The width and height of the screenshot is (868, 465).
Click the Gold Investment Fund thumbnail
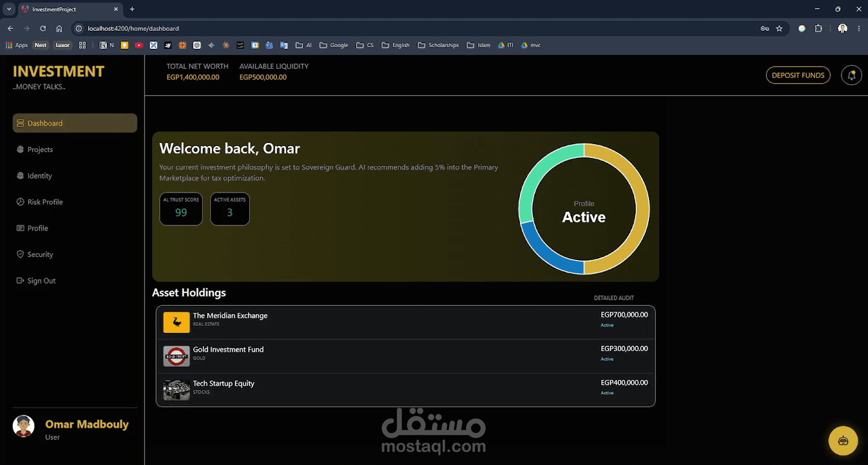click(176, 356)
